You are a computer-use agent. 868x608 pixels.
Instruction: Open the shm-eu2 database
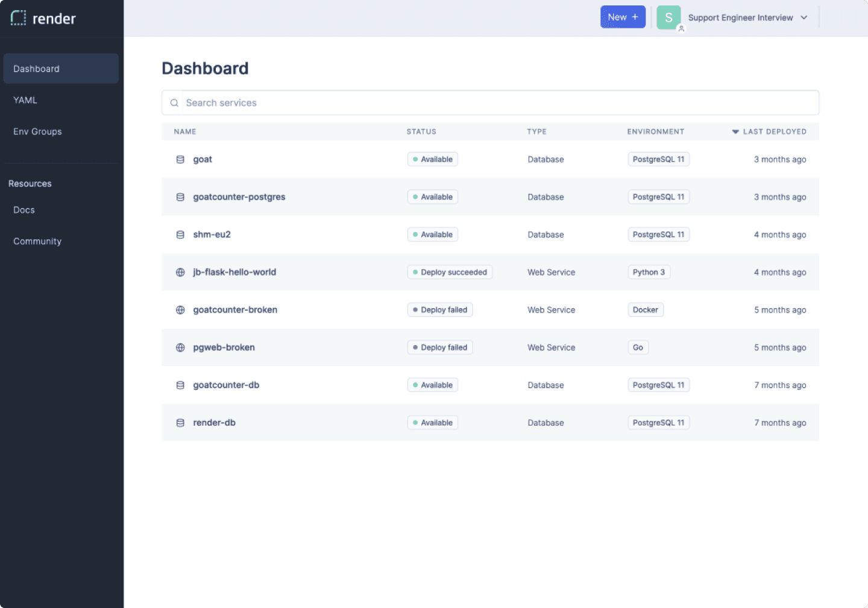pyautogui.click(x=212, y=235)
